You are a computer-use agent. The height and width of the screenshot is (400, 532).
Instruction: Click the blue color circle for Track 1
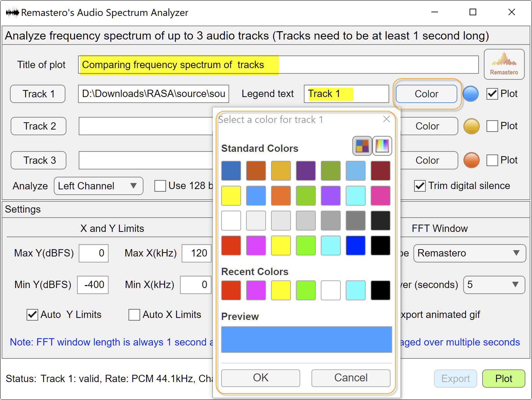[471, 94]
